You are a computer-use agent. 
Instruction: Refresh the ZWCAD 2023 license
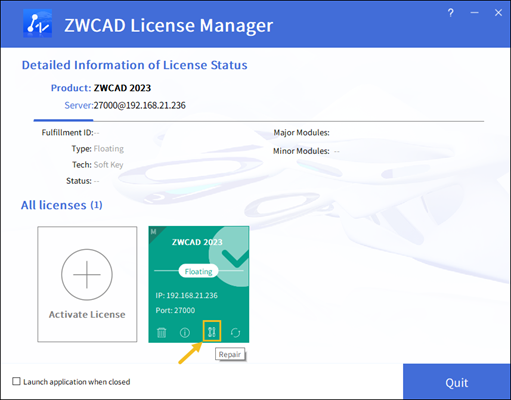coord(235,332)
